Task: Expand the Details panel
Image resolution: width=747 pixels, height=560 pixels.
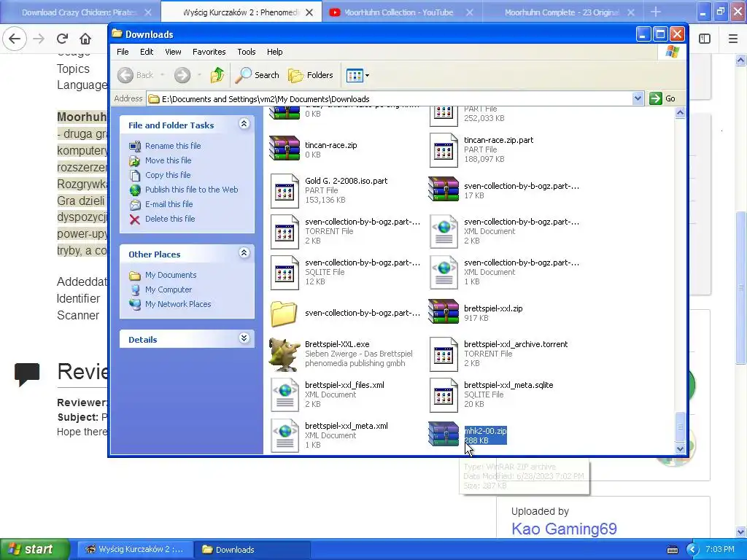Action: click(x=244, y=338)
